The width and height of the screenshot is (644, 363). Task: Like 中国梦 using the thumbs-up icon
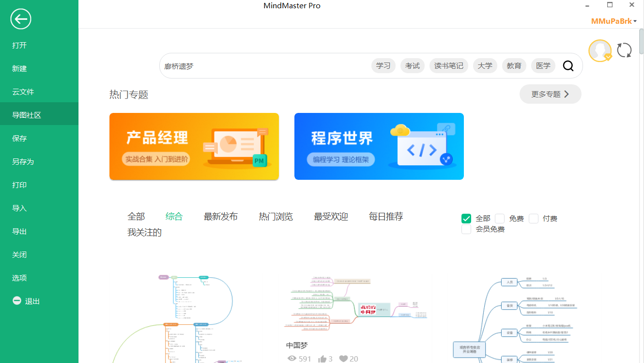[322, 359]
